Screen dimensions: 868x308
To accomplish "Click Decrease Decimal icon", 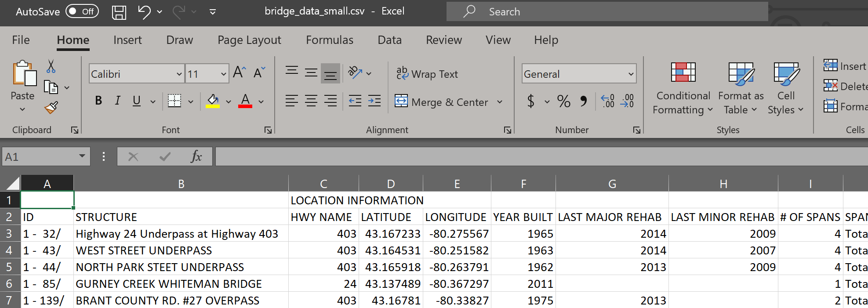I will [627, 101].
